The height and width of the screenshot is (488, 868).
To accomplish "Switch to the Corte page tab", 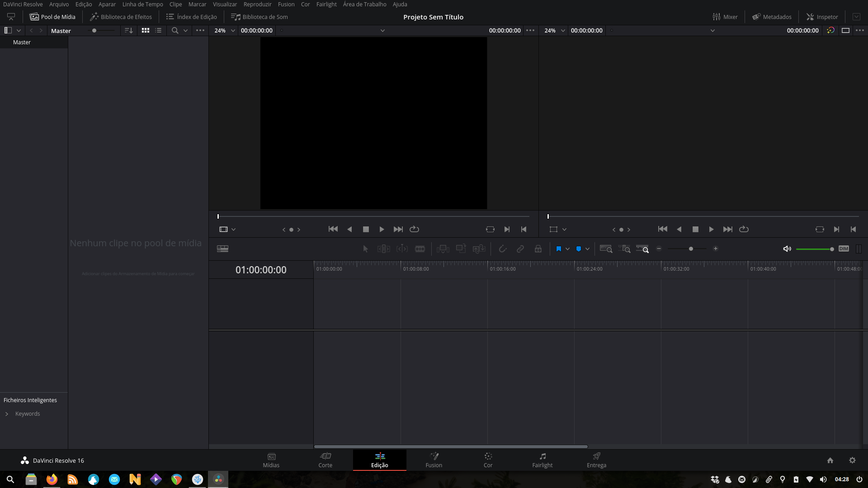I will [325, 460].
